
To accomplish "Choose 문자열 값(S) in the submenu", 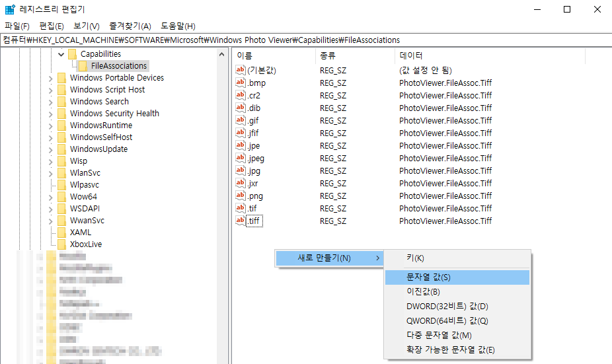I will (457, 277).
